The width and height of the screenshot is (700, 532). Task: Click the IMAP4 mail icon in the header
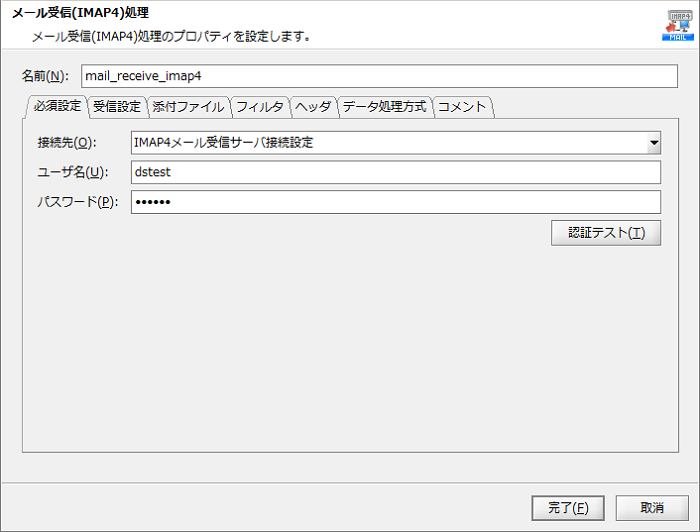pyautogui.click(x=677, y=23)
